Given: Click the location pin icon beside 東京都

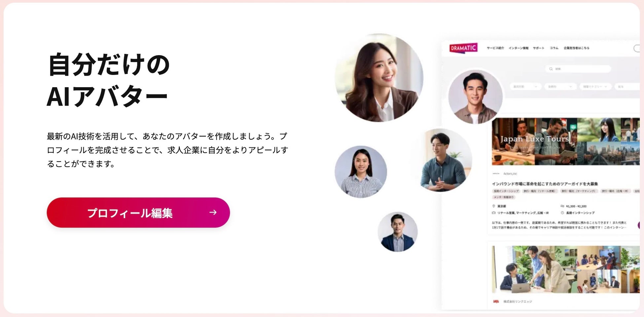Looking at the screenshot, I should [494, 206].
